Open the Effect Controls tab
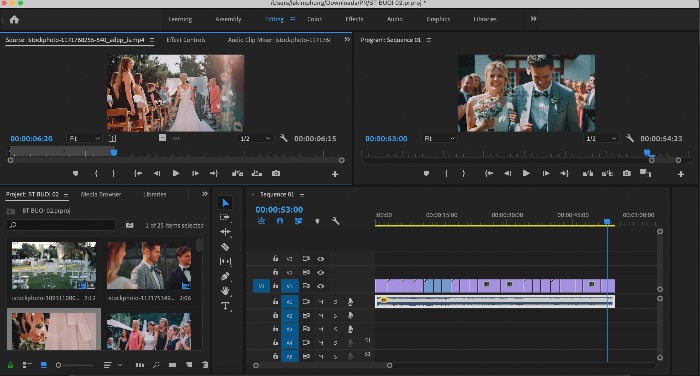Viewport: 700px width, 376px height. (x=186, y=40)
